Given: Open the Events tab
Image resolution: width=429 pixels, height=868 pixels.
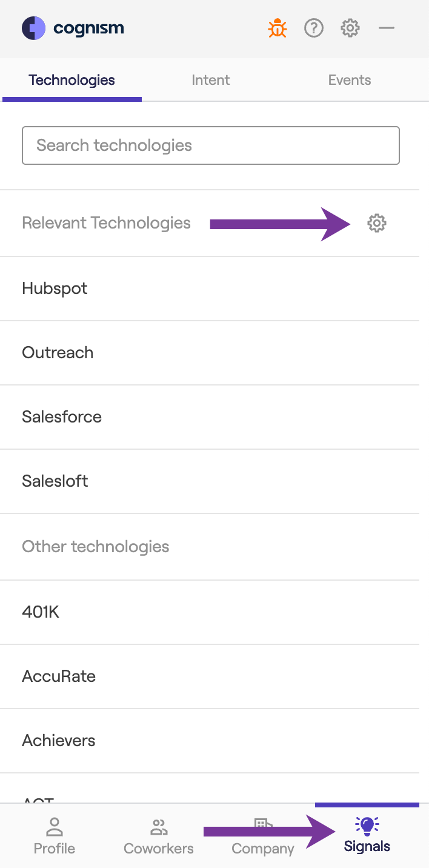Looking at the screenshot, I should (350, 80).
